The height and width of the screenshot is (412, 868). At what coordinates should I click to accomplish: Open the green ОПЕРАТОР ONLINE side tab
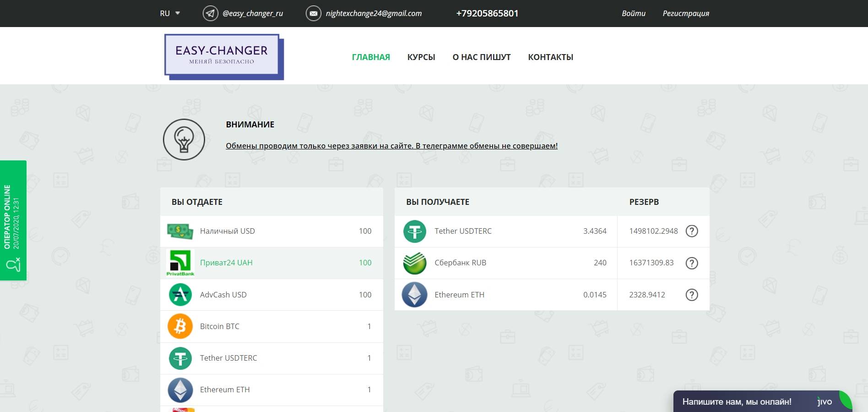[x=13, y=220]
